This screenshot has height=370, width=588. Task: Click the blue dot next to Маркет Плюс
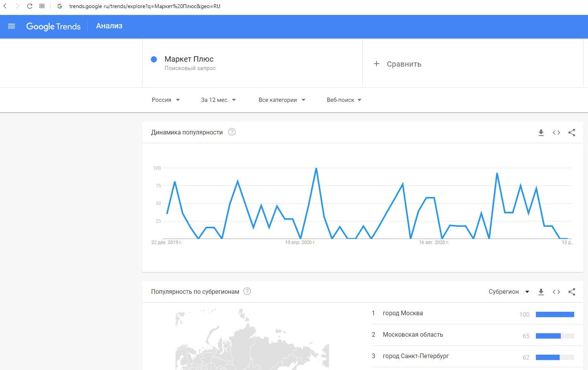[x=154, y=59]
